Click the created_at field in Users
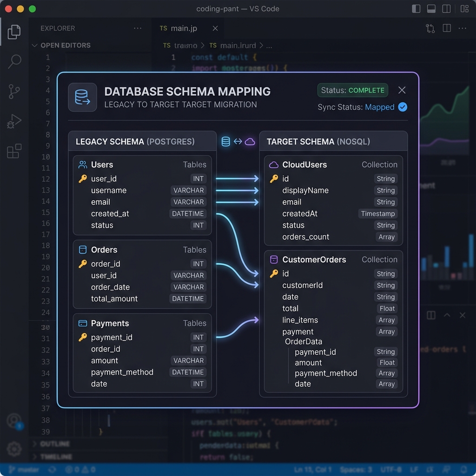This screenshot has height=476, width=476. click(142, 213)
